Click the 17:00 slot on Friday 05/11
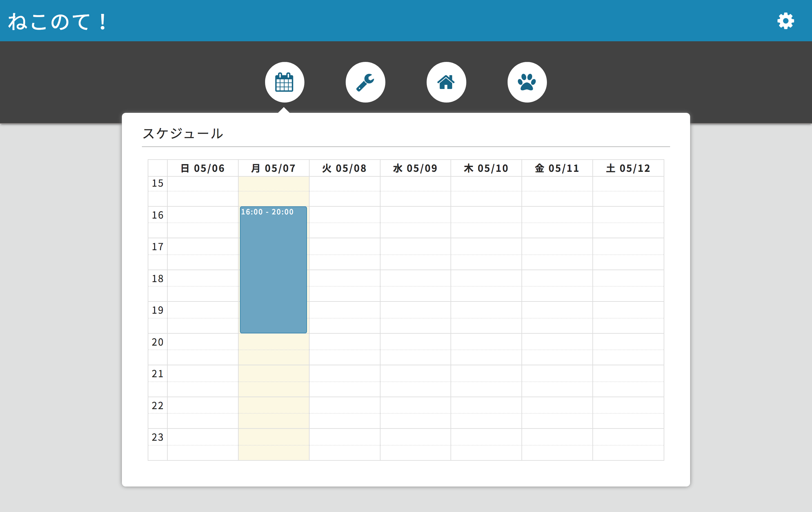 pos(557,246)
